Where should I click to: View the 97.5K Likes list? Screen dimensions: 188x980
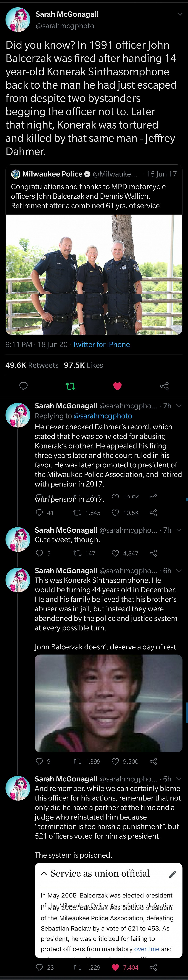pyautogui.click(x=83, y=365)
